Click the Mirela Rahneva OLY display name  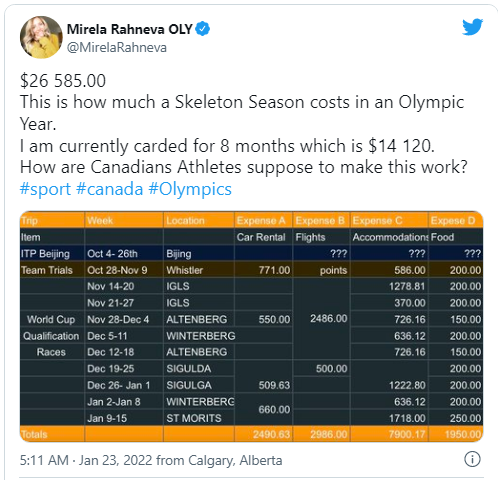(130, 29)
